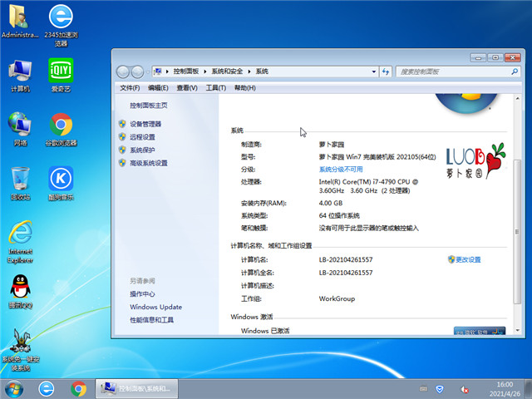The image size is (532, 399).
Task: Launch the Tencent QQ desktop icon
Action: (x=20, y=292)
